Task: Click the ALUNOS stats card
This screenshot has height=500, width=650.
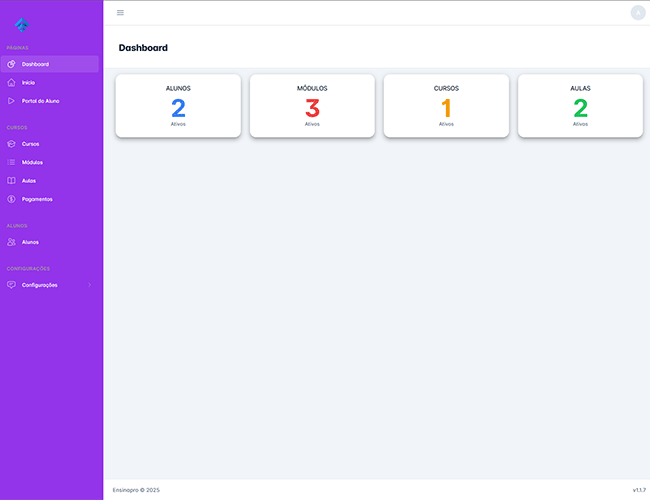Action: (x=178, y=106)
